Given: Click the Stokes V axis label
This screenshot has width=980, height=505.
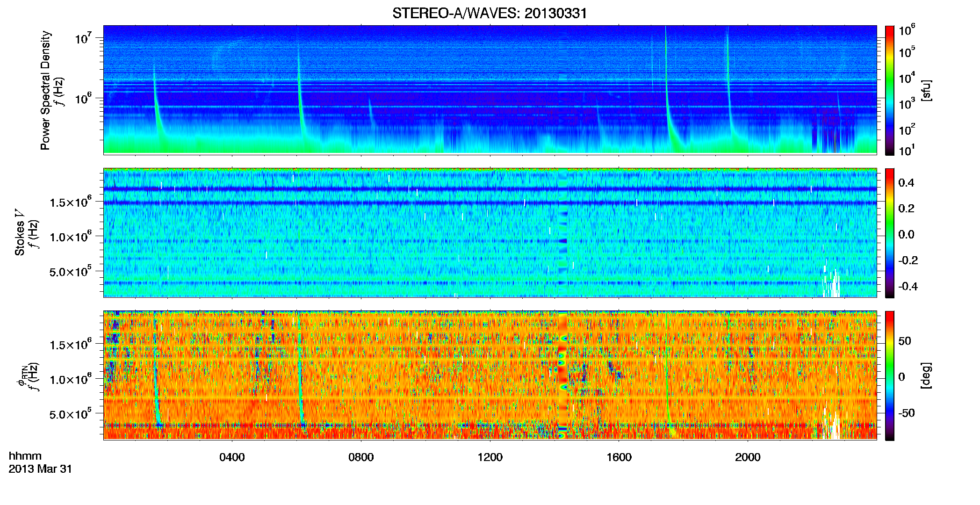Looking at the screenshot, I should pyautogui.click(x=20, y=232).
